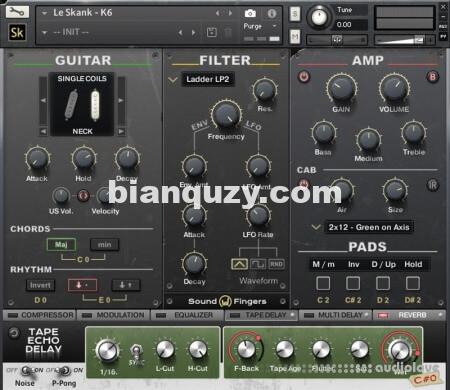The height and width of the screenshot is (390, 450).
Task: Toggle the Noise on/off switch
Action: point(25,370)
